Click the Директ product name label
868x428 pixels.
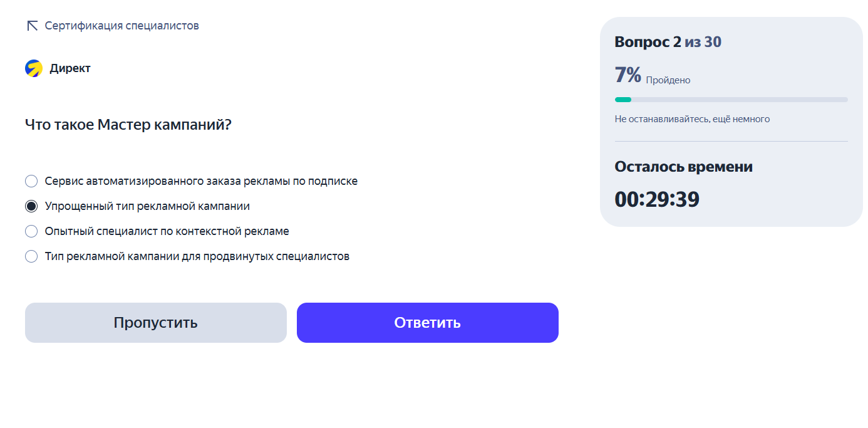click(x=70, y=68)
